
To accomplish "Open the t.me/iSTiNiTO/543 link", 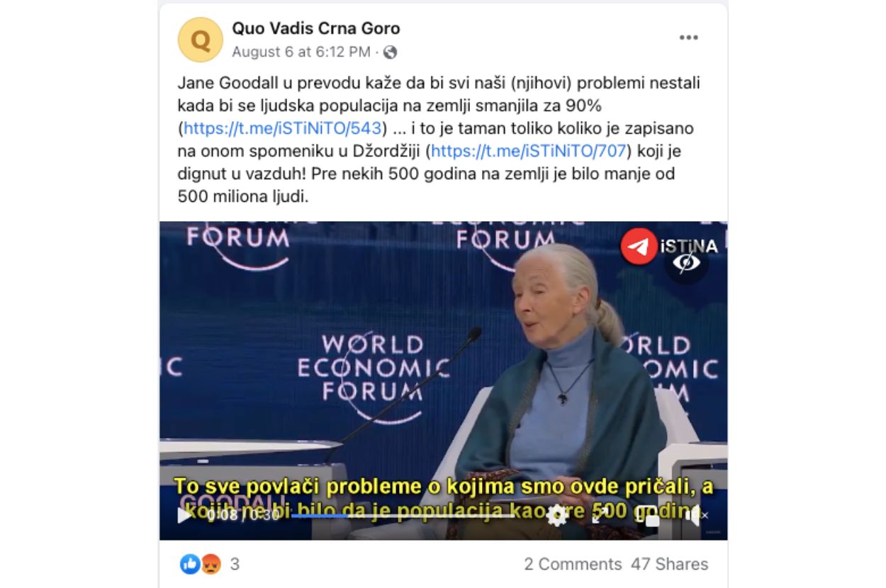I will pos(284,128).
